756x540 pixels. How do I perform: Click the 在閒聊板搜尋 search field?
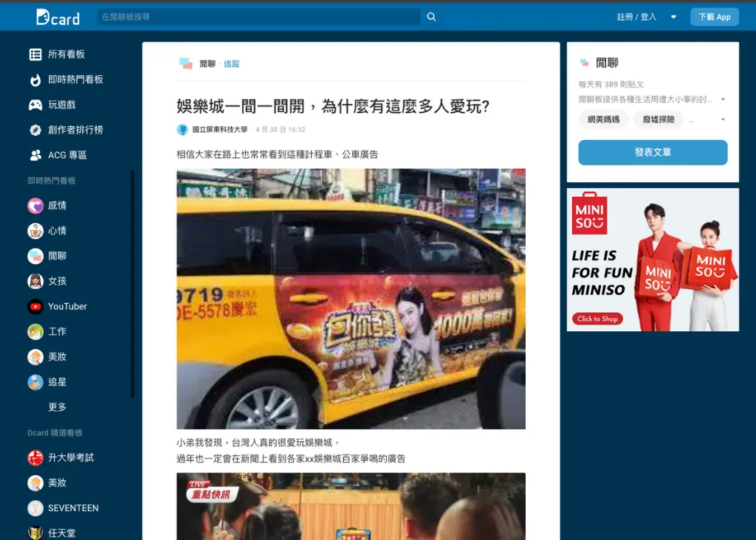point(259,17)
